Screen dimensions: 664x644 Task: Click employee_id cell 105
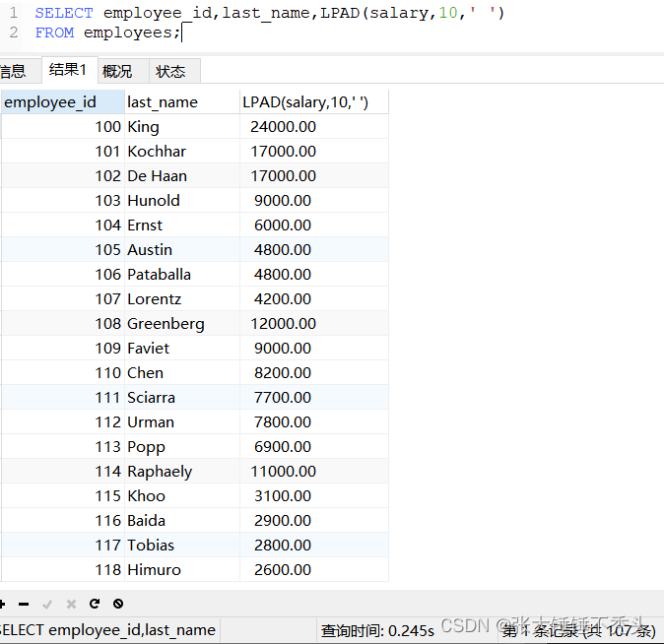[x=63, y=249]
